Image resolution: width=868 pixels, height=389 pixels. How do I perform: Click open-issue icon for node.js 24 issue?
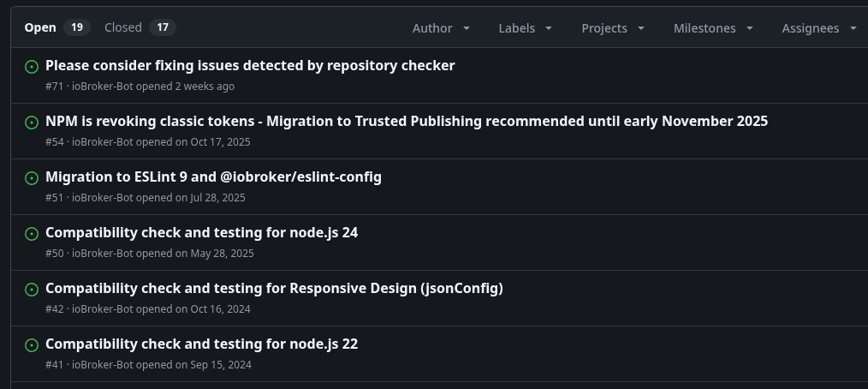32,233
